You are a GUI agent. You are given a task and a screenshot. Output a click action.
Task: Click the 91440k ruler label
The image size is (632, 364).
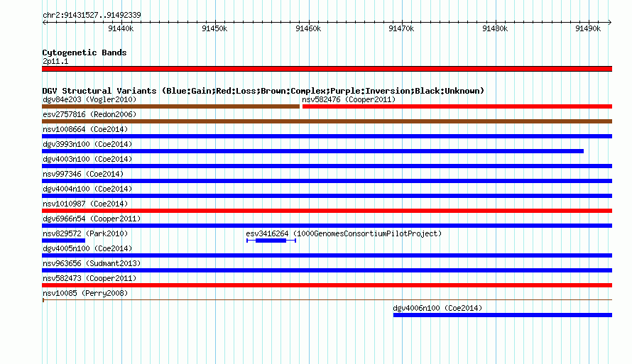pyautogui.click(x=121, y=28)
